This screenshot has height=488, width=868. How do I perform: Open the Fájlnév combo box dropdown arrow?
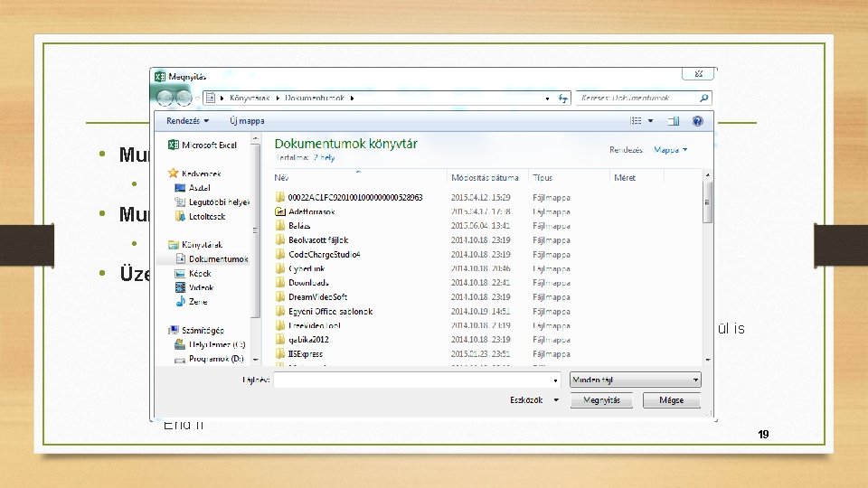(555, 380)
